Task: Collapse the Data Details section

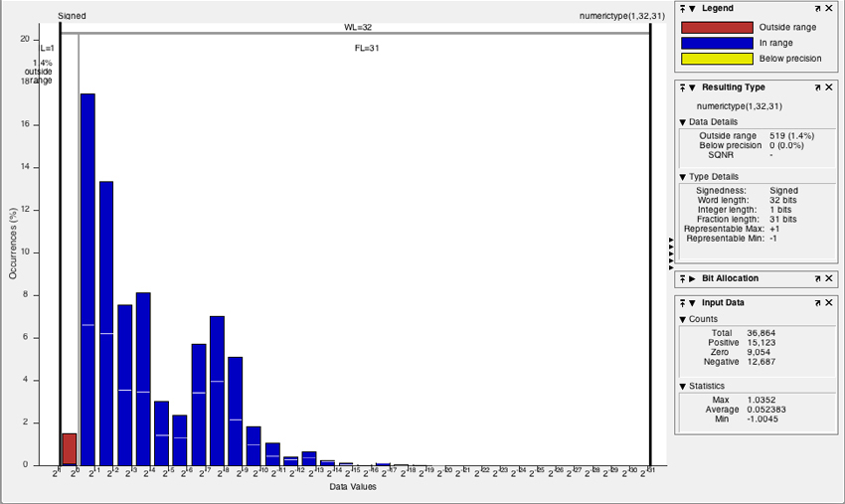Action: (683, 122)
